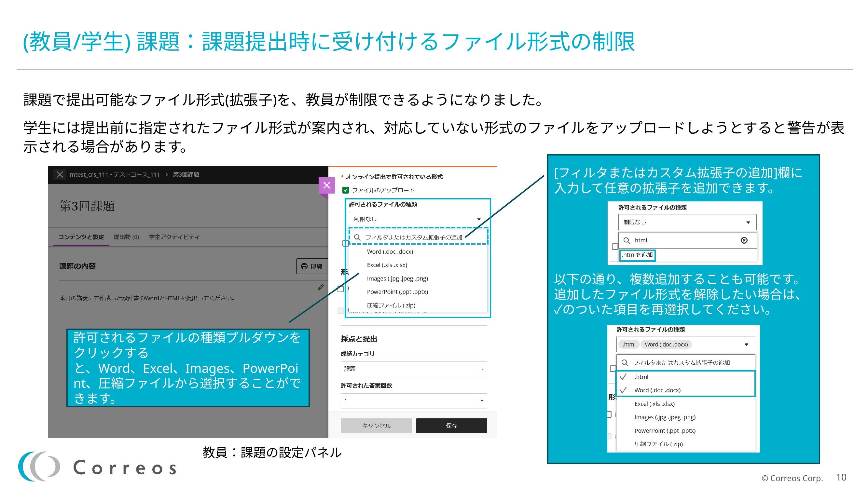Deselect the checked .html entry in the list
Image resolution: width=868 pixels, height=488 pixels.
point(686,377)
